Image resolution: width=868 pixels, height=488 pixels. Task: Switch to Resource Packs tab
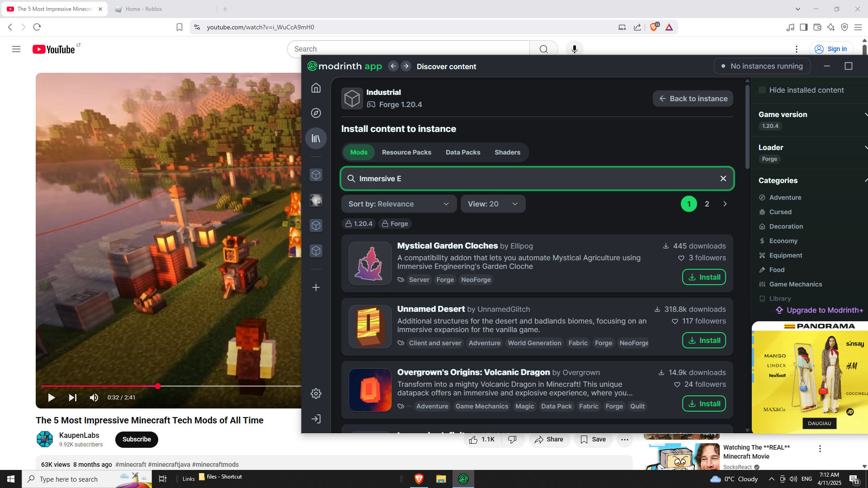click(406, 152)
